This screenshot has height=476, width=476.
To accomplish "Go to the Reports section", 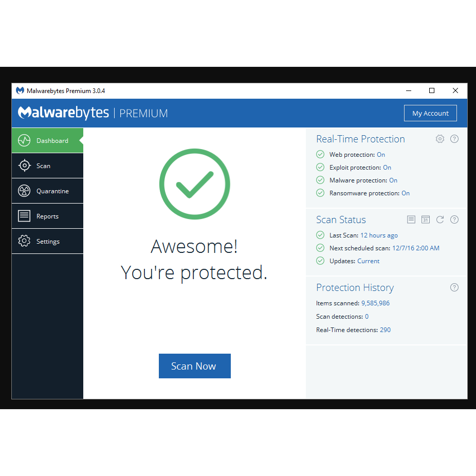I will coord(47,216).
